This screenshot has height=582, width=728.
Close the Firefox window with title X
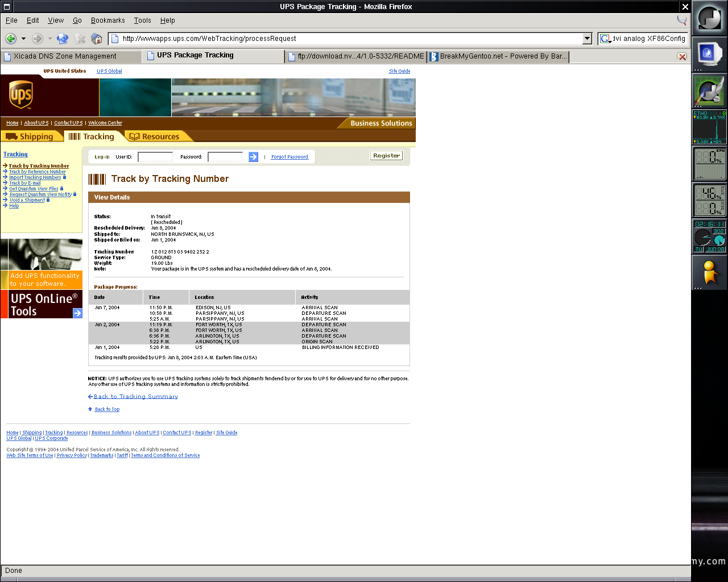coord(685,7)
